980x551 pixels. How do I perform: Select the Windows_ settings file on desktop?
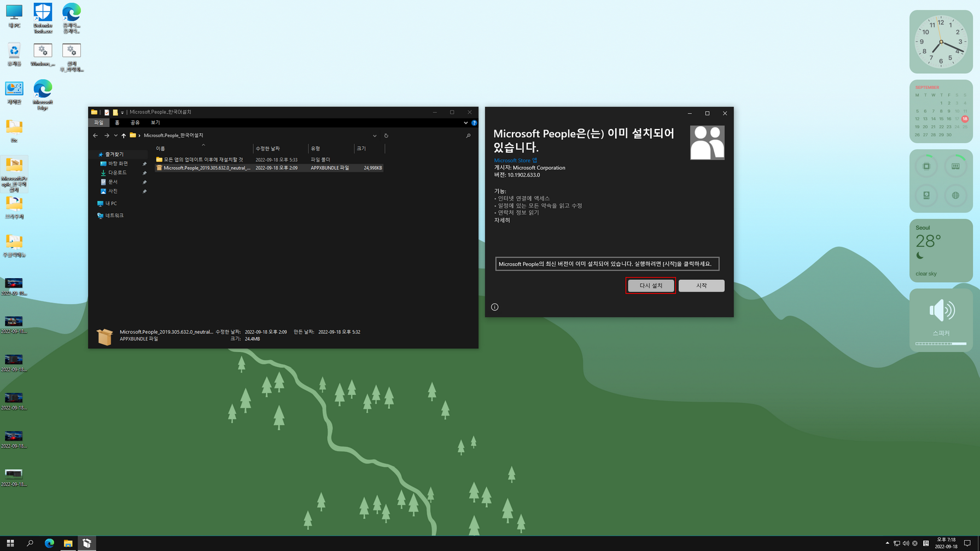tap(43, 55)
